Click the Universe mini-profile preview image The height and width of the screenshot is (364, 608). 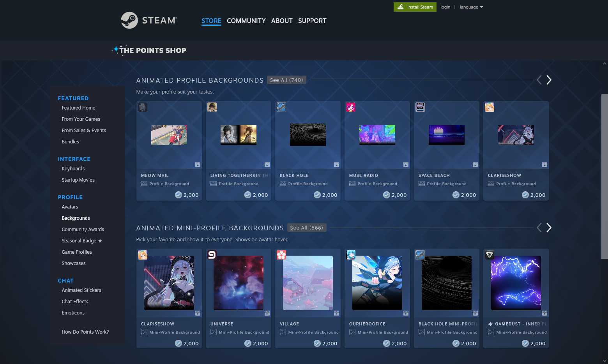coord(239,283)
